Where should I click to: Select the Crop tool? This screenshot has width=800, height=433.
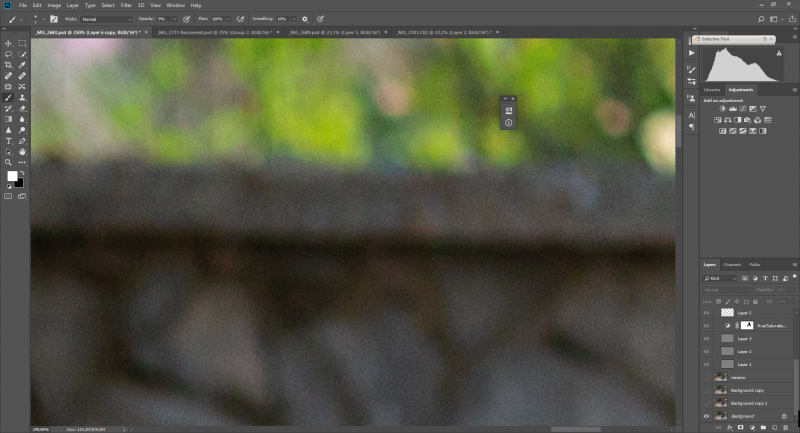tap(8, 65)
